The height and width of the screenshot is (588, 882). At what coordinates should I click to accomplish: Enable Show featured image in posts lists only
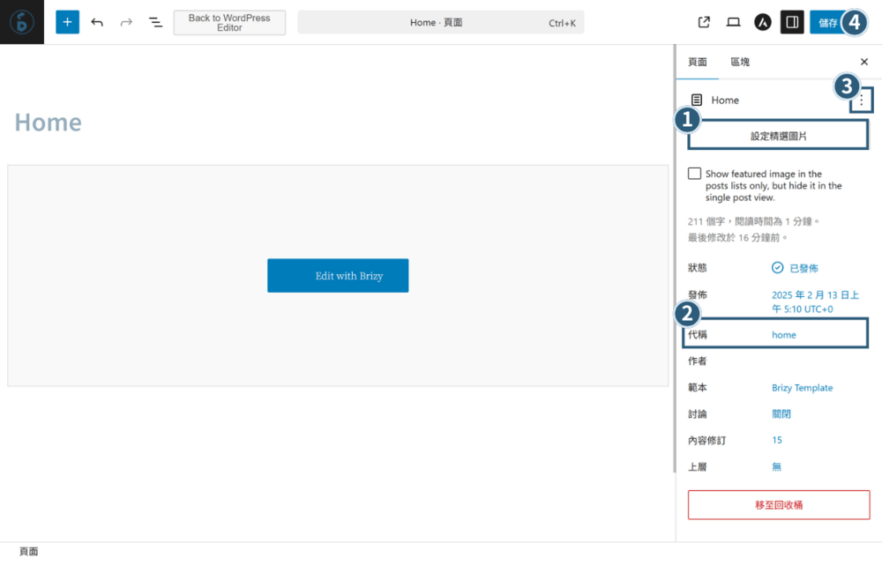click(x=694, y=174)
